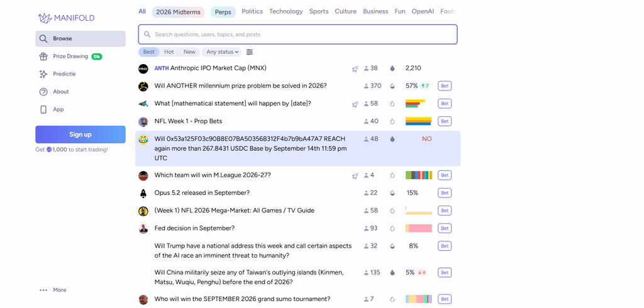Switch to the Business topic
Screen dimensions: 644x308
(375, 11)
